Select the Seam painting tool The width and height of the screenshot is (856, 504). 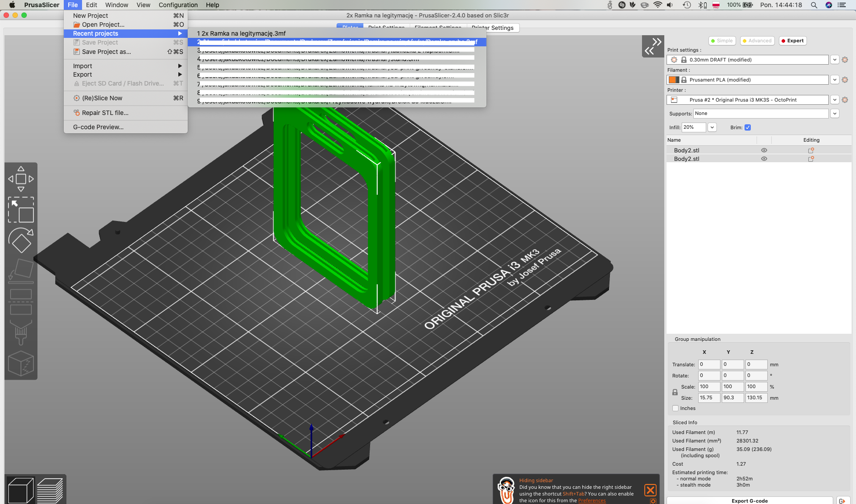(x=21, y=364)
